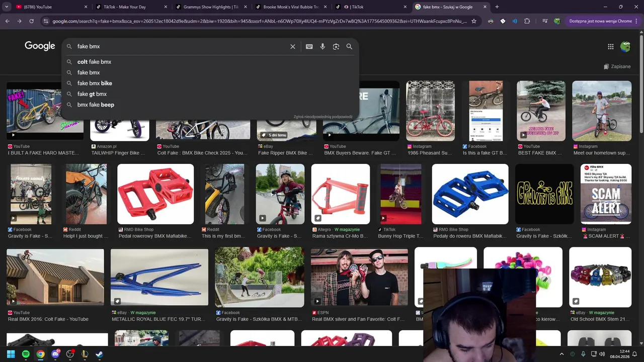Clear the search box with the X icon
The height and width of the screenshot is (362, 644).
pos(293,46)
